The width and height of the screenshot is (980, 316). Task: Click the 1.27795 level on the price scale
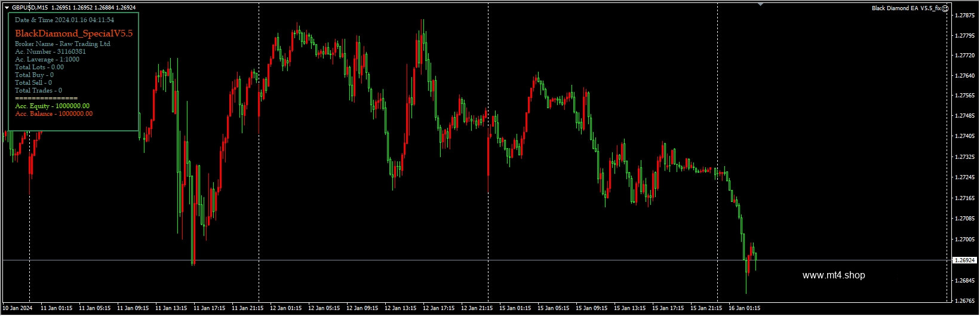[965, 36]
